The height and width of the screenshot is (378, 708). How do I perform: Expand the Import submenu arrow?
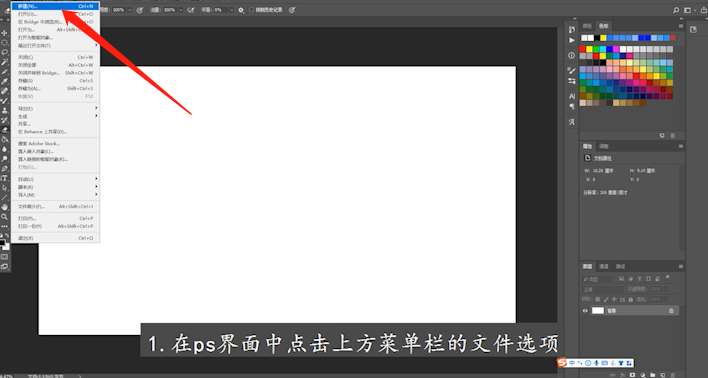96,195
